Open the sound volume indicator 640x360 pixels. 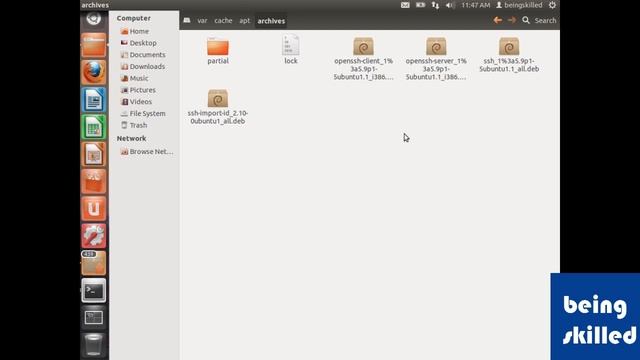pyautogui.click(x=450, y=5)
